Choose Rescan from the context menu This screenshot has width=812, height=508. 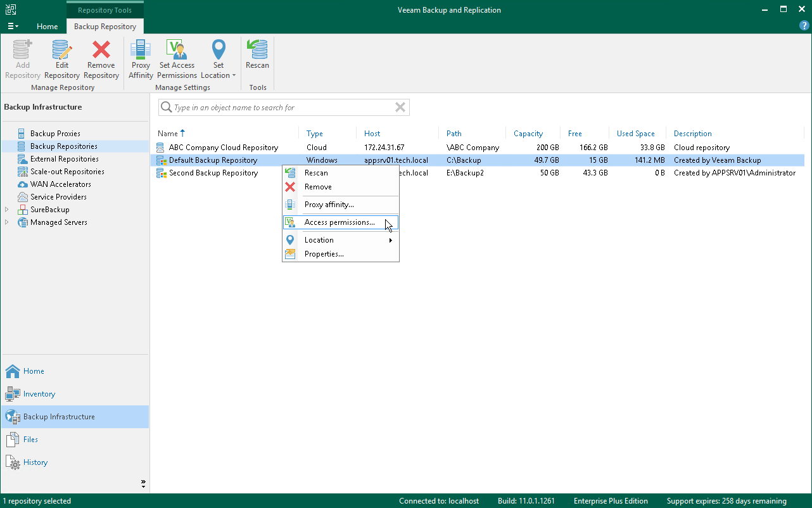coord(341,173)
